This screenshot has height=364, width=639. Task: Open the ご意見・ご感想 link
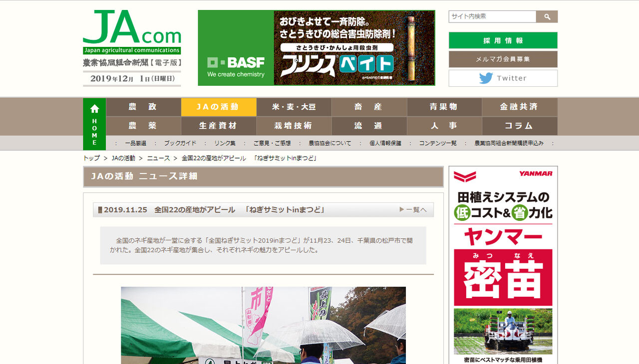pos(272,143)
